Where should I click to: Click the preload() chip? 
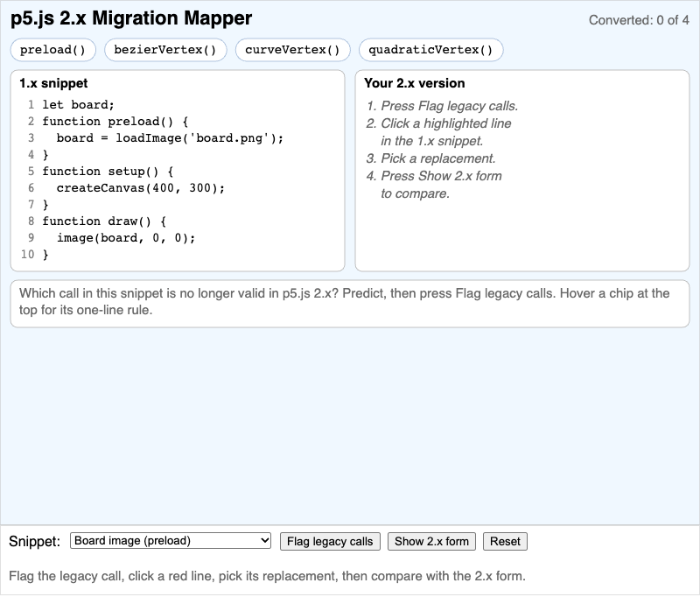[52, 50]
